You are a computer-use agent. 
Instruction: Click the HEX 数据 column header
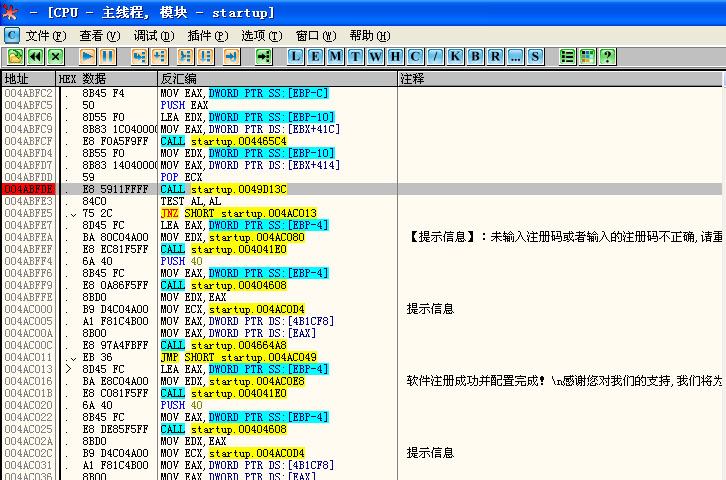(x=107, y=79)
